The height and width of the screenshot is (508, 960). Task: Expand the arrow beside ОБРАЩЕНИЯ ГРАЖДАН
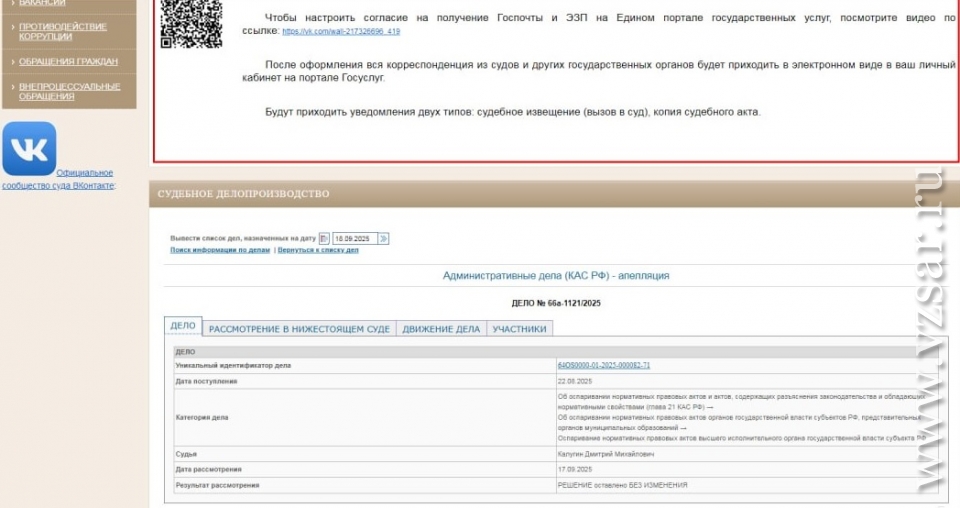11,62
